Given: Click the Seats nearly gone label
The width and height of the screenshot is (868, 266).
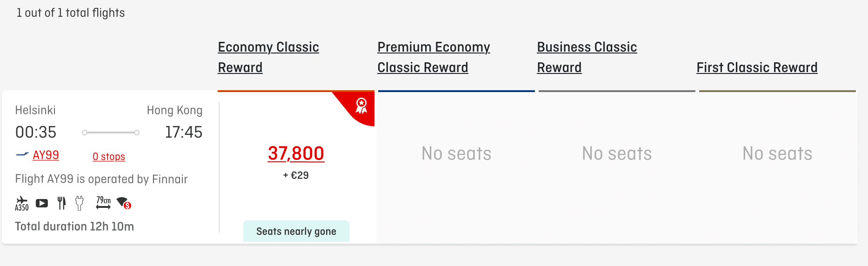Looking at the screenshot, I should 296,231.
